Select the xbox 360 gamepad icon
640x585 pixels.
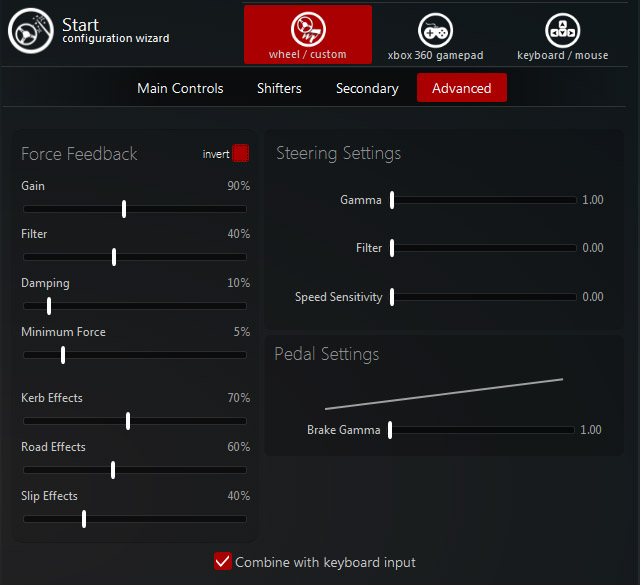click(x=434, y=29)
